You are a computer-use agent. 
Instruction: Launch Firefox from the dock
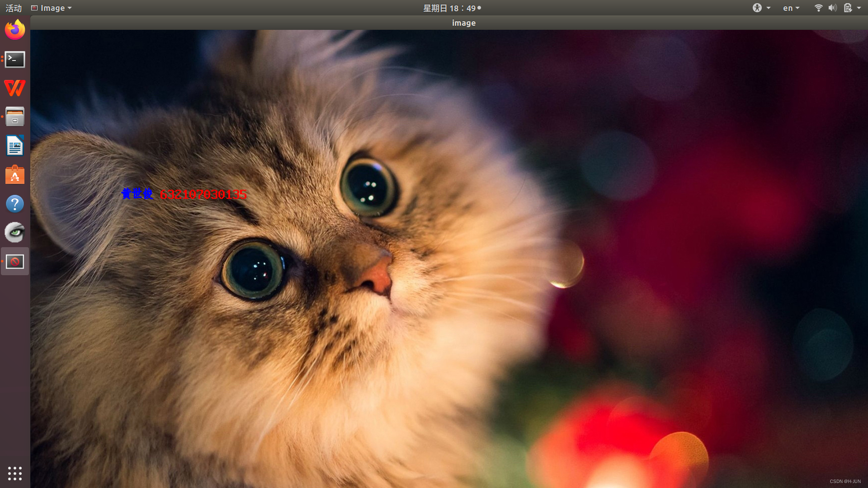(x=15, y=30)
